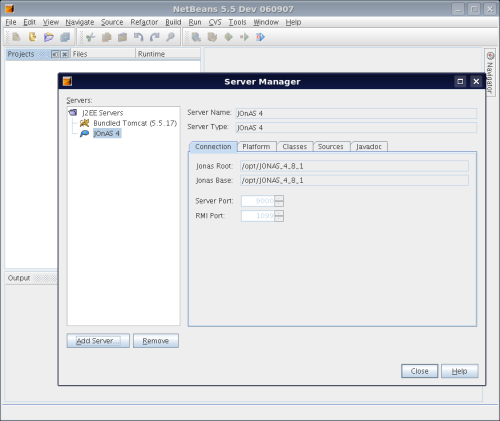Switch to the Classes tab
This screenshot has height=421, width=500.
[295, 147]
